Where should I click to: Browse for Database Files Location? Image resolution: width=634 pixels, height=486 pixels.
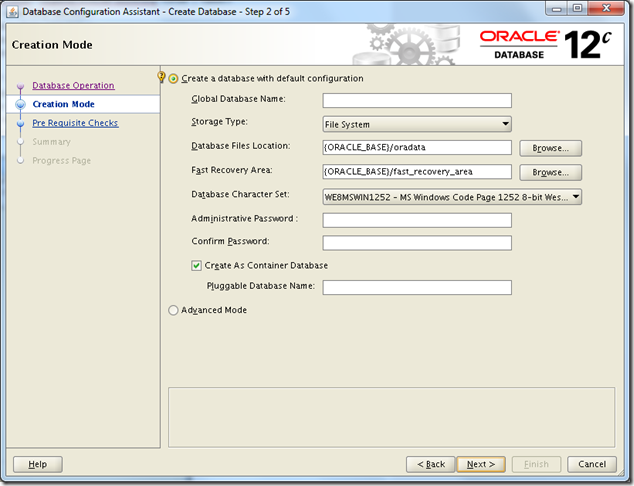tap(551, 148)
